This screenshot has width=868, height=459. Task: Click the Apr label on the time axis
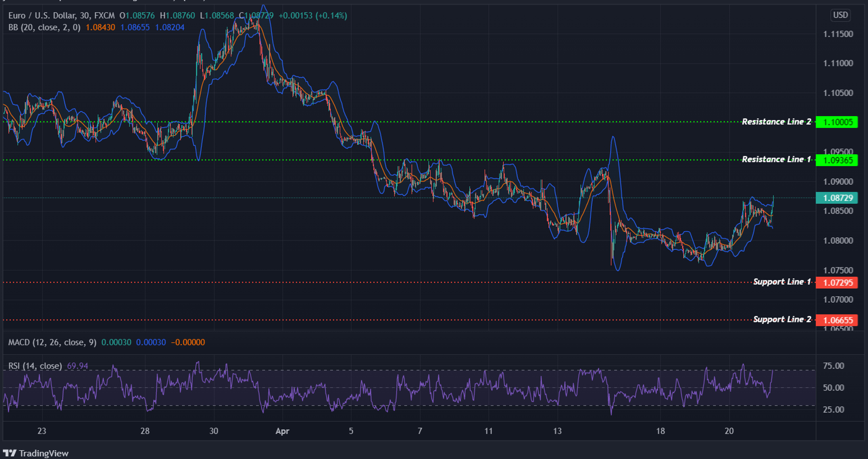[282, 431]
